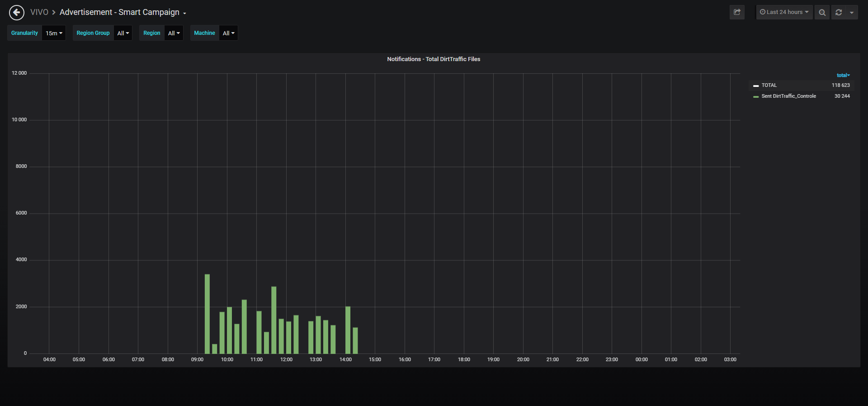Expand the Machine All dropdown
Screen dimensions: 868x406
pyautogui.click(x=228, y=33)
